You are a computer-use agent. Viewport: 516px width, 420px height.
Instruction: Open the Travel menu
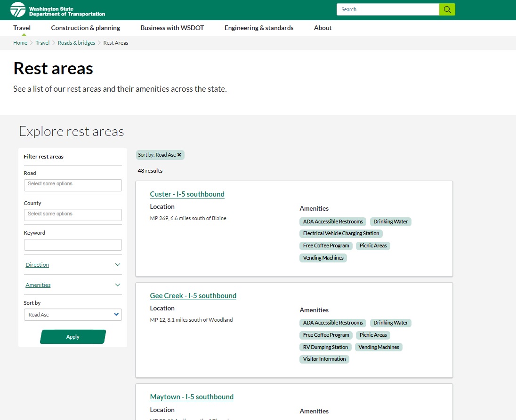tap(22, 28)
